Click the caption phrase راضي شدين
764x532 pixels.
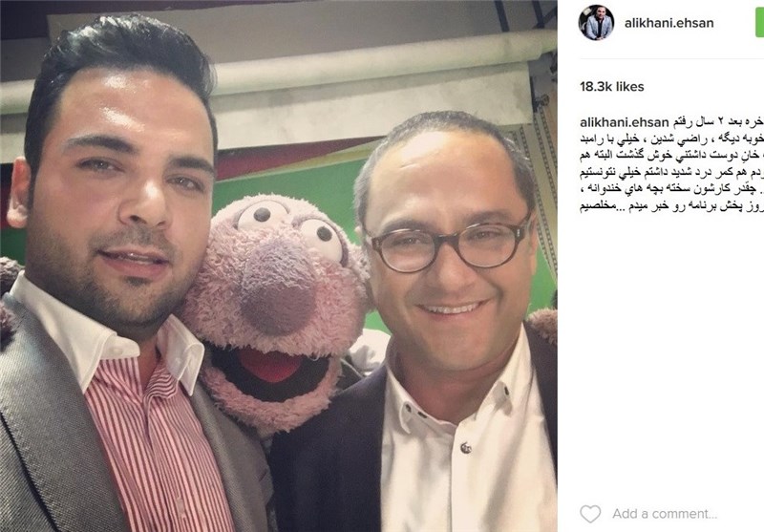pyautogui.click(x=674, y=138)
